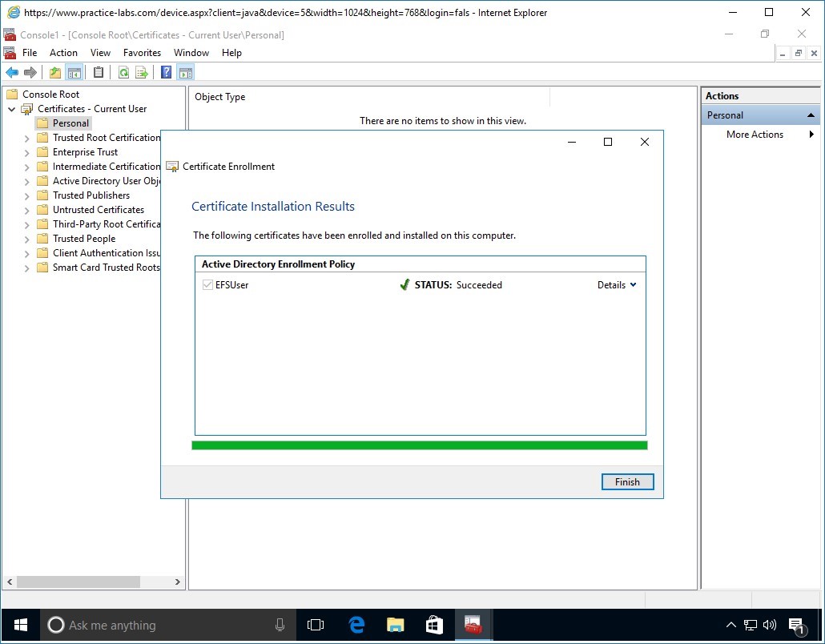The width and height of the screenshot is (825, 644).
Task: Toggle the Action pane visibility icon
Action: (x=185, y=72)
